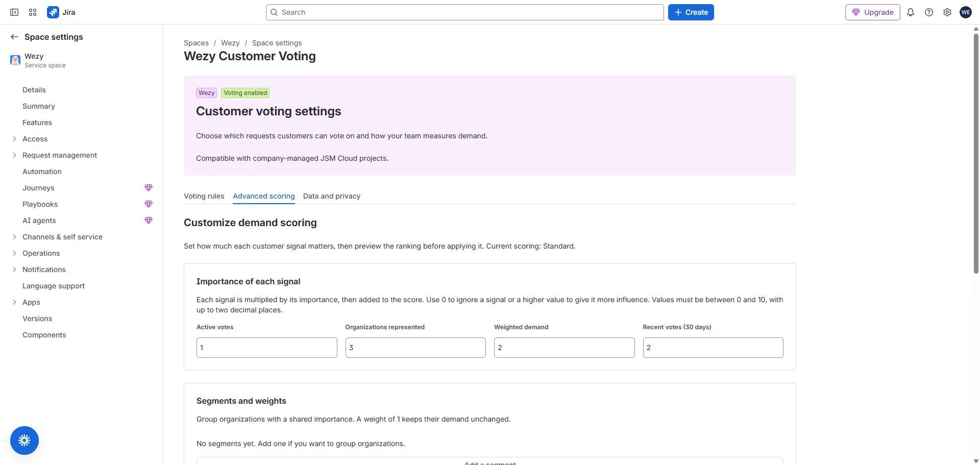Image resolution: width=980 pixels, height=465 pixels.
Task: Expand the Operations section
Action: [14, 253]
